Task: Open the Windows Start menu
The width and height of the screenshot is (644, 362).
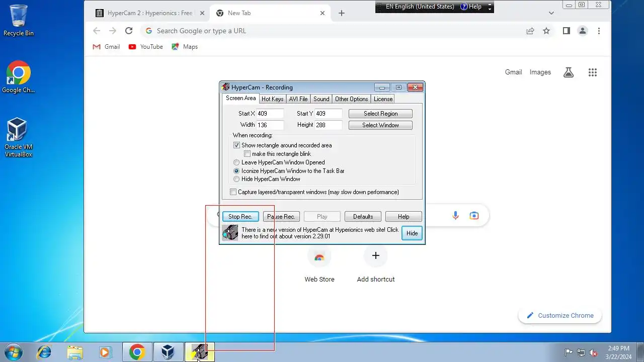Action: click(x=14, y=352)
